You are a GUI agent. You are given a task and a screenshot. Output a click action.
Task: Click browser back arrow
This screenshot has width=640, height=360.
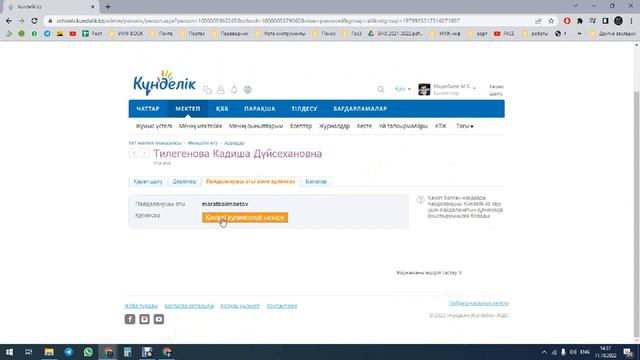click(9, 21)
